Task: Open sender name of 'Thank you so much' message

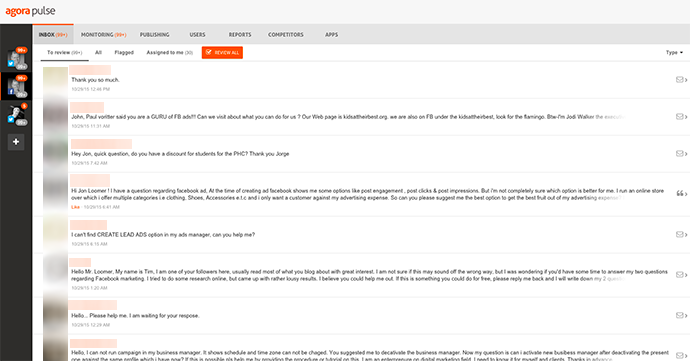Action: (x=90, y=70)
